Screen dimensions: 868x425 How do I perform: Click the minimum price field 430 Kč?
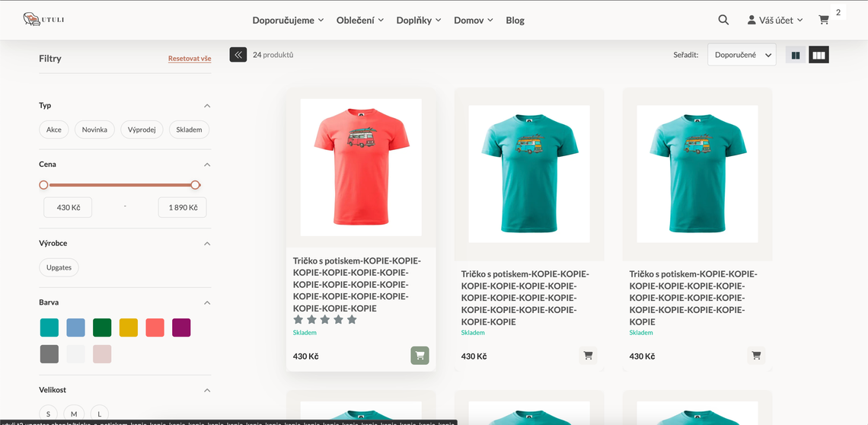[x=69, y=207]
